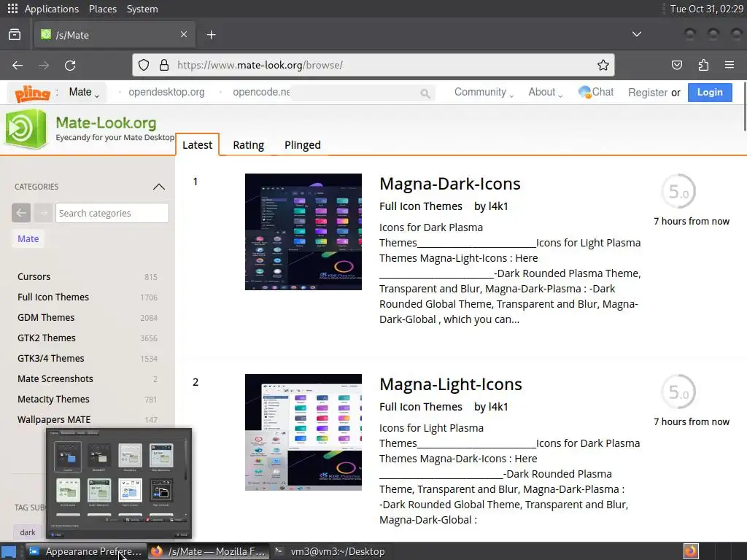Switch to the vm3@vm3:~/Desktop taskbar item
This screenshot has height=560, width=747.
(x=330, y=551)
